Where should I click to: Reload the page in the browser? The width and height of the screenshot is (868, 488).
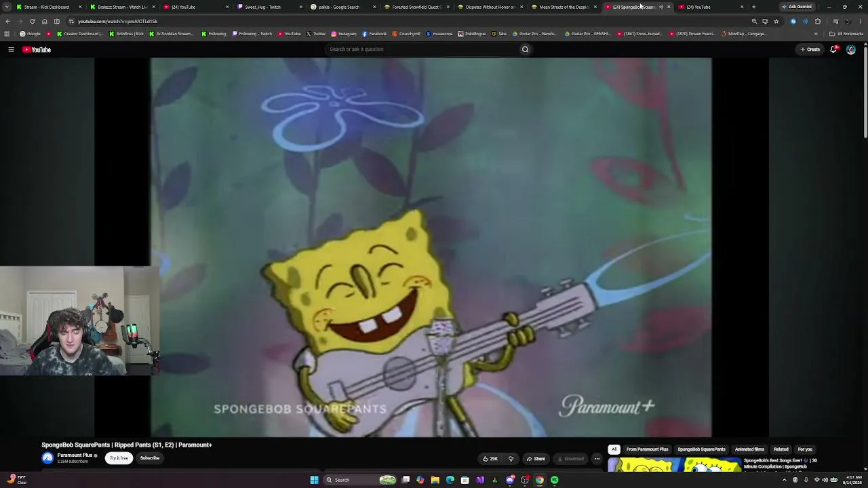pos(32,21)
